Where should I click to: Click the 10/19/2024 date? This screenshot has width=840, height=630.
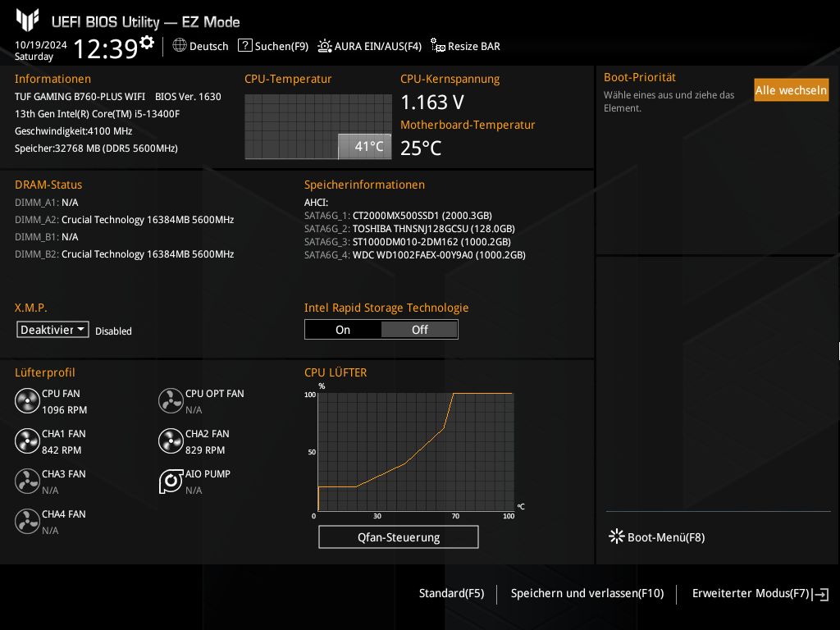41,45
